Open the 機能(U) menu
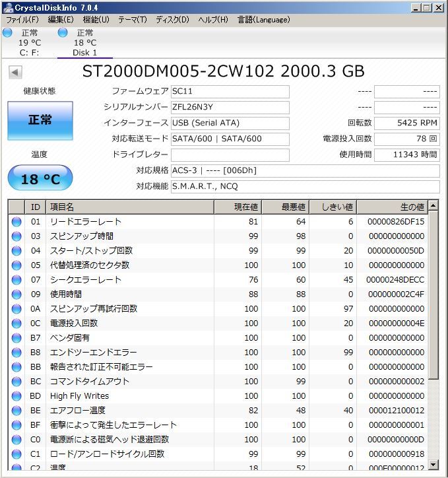The height and width of the screenshot is (478, 448). pos(96,20)
